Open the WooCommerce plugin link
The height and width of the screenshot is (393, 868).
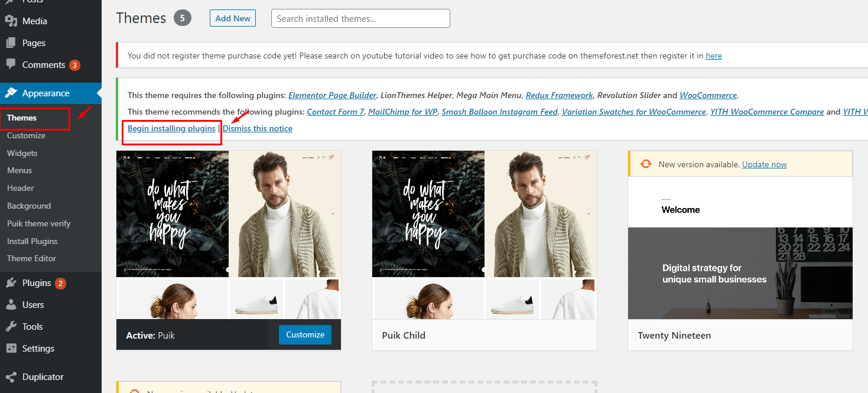tap(708, 95)
